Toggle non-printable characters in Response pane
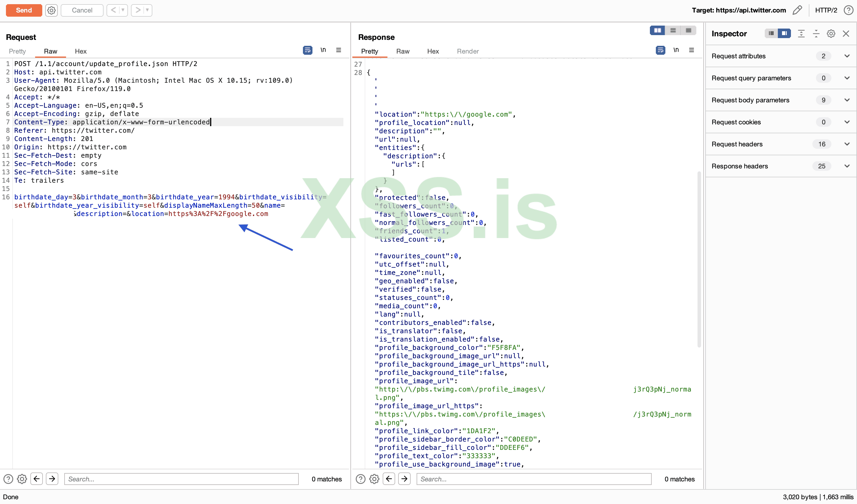 click(676, 50)
